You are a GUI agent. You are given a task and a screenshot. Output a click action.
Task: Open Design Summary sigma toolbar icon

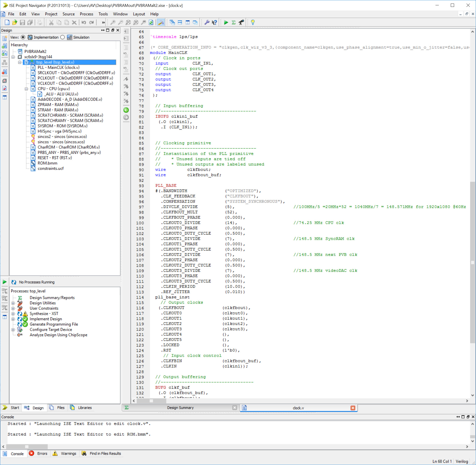(x=234, y=22)
